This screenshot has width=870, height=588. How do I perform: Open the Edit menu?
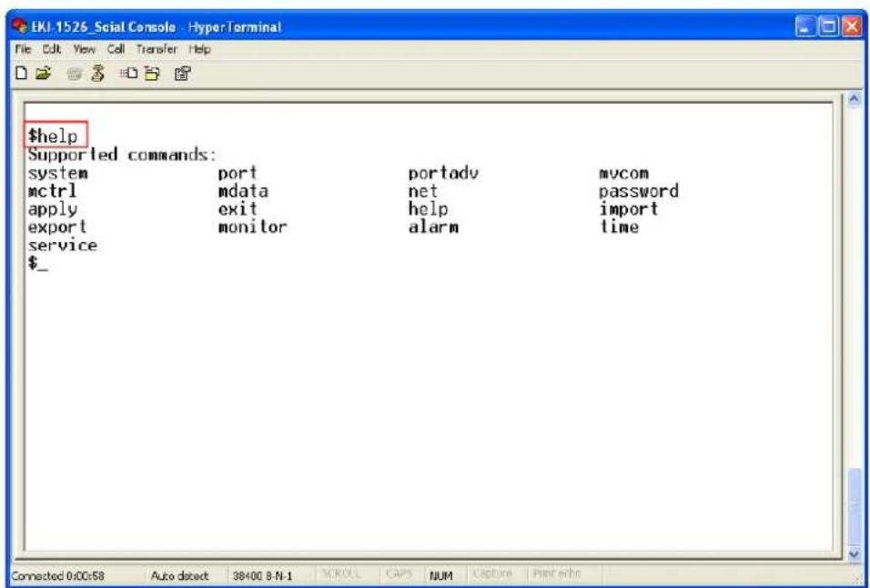(x=52, y=49)
